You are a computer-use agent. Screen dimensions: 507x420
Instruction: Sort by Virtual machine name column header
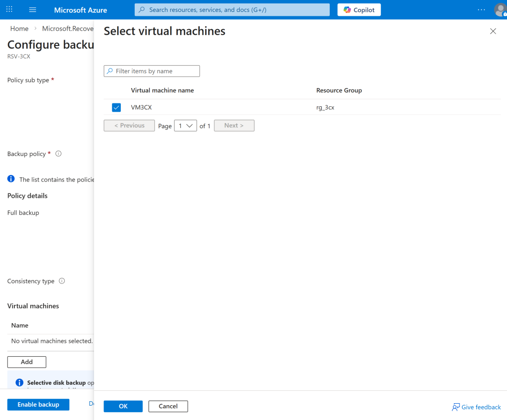(x=162, y=91)
